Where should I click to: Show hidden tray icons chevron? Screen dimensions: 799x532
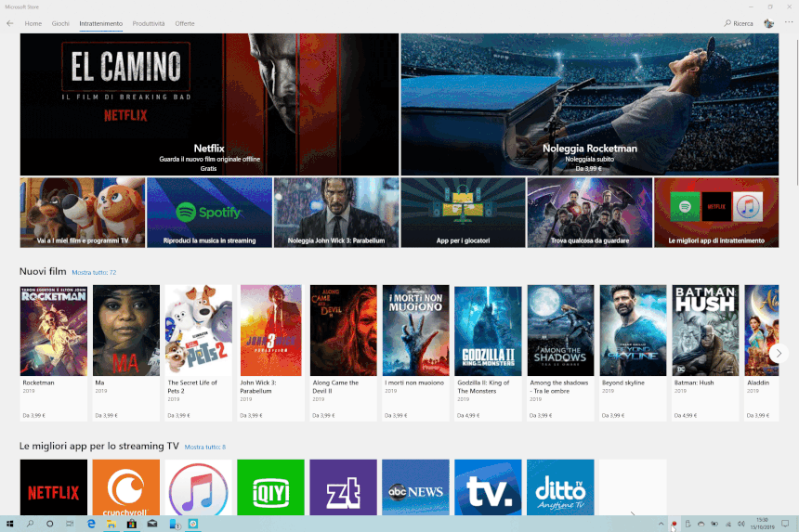pyautogui.click(x=661, y=524)
